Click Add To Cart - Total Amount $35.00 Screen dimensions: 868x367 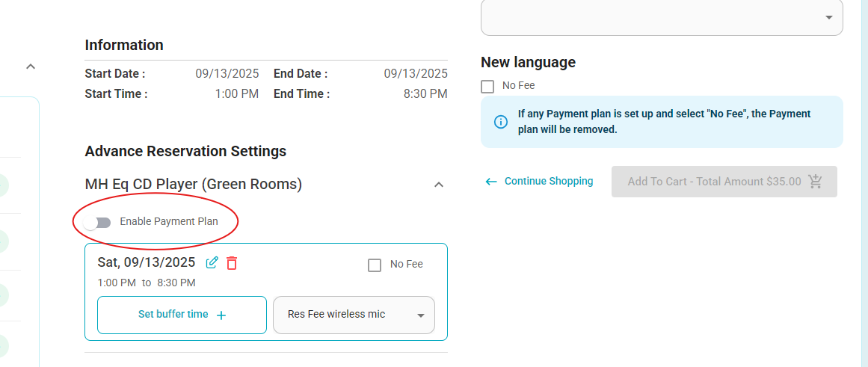pyautogui.click(x=724, y=182)
